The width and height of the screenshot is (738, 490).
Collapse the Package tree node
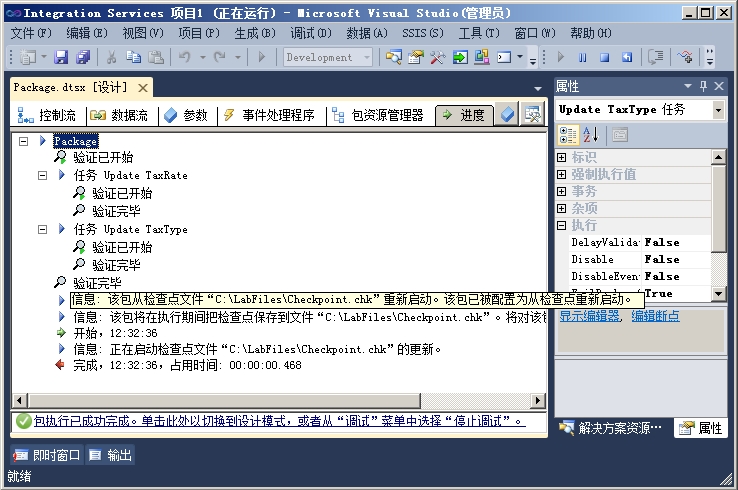coord(24,141)
